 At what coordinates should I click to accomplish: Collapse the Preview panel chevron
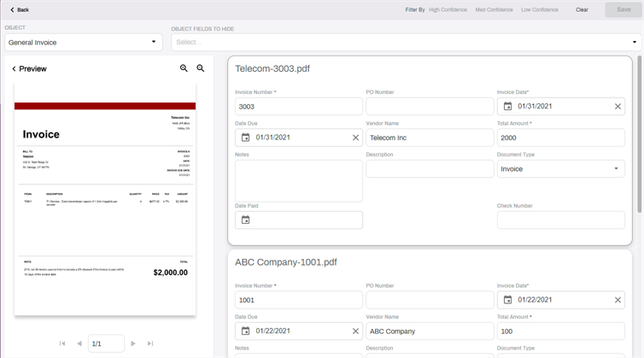[14, 68]
